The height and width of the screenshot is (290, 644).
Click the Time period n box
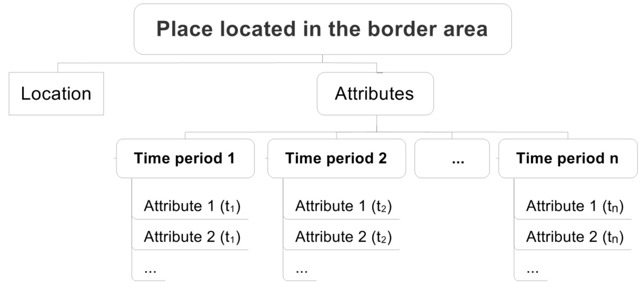click(568, 158)
